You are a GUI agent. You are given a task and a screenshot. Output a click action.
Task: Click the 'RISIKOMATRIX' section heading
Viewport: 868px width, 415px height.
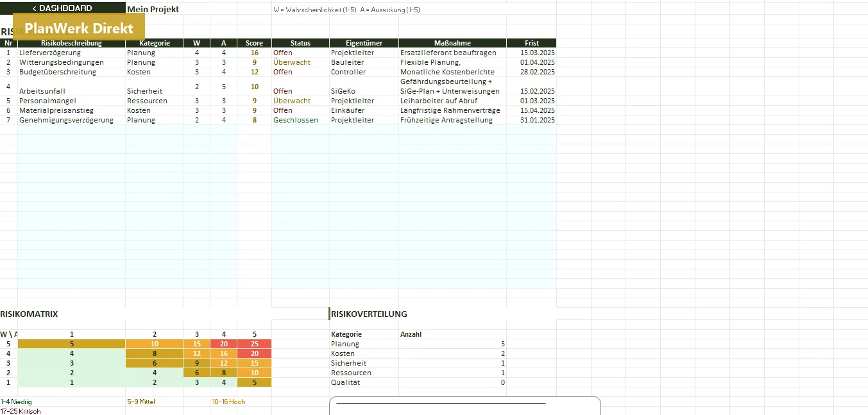30,314
